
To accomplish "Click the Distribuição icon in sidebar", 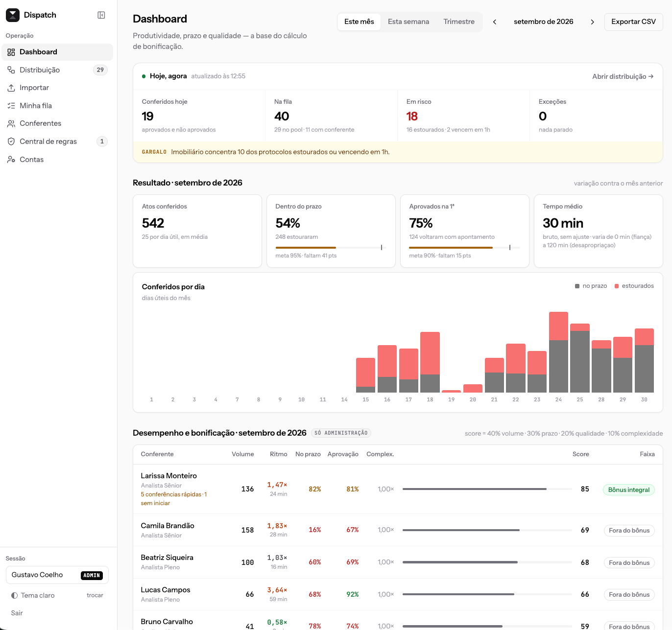I will click(11, 70).
